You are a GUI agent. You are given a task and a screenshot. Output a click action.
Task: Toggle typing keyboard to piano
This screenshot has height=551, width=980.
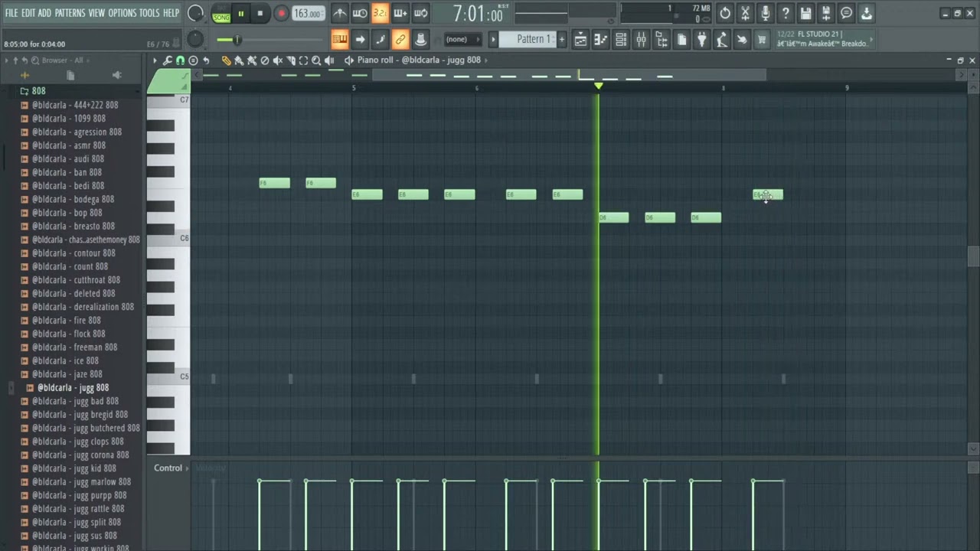[340, 40]
